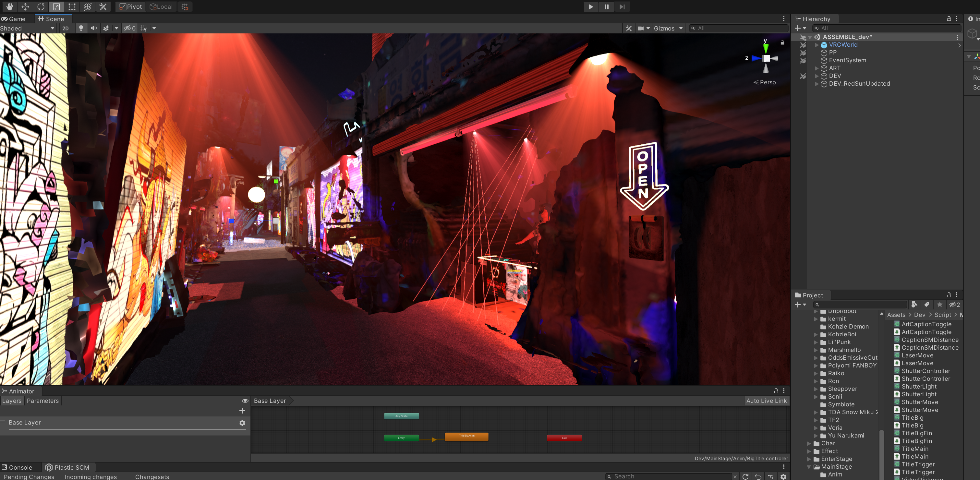Click the Assets breadcrumb
980x480 pixels.
pyautogui.click(x=896, y=315)
